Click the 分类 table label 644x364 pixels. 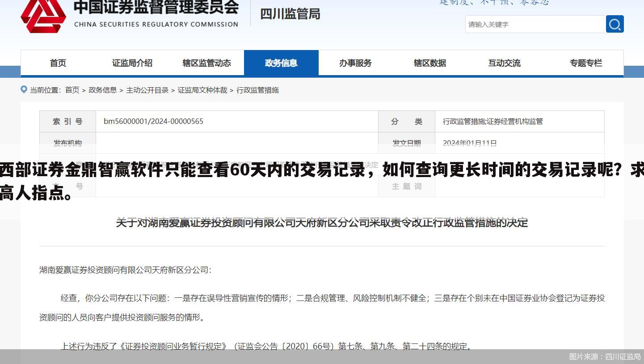(x=407, y=121)
